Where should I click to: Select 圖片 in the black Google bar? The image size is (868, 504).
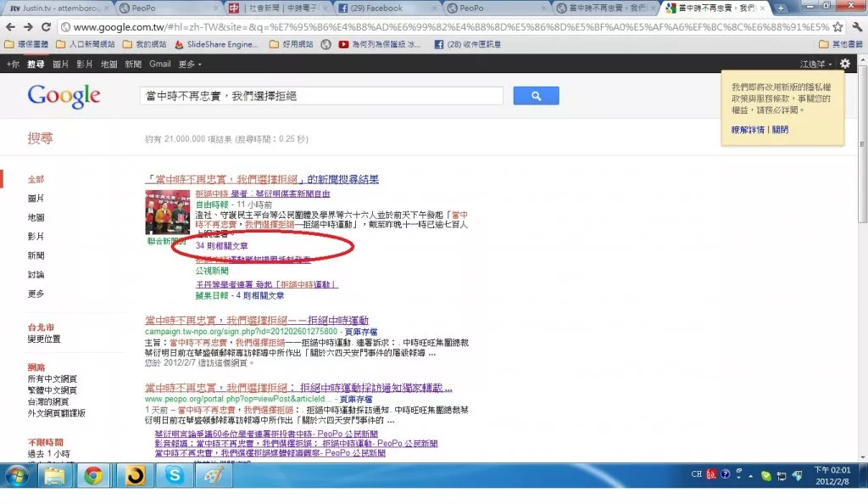pyautogui.click(x=60, y=64)
